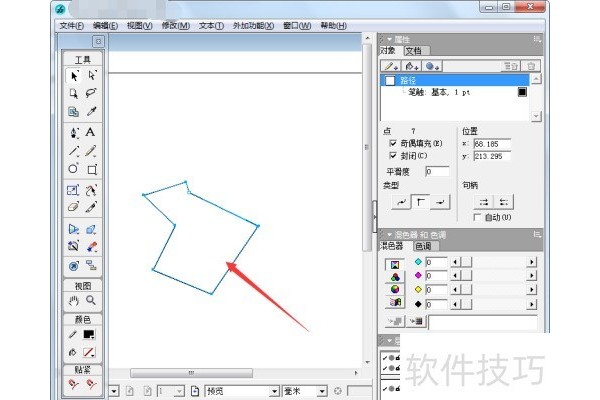Image resolution: width=600 pixels, height=400 pixels.
Task: Open the add stroke dropdown
Action: (x=391, y=66)
